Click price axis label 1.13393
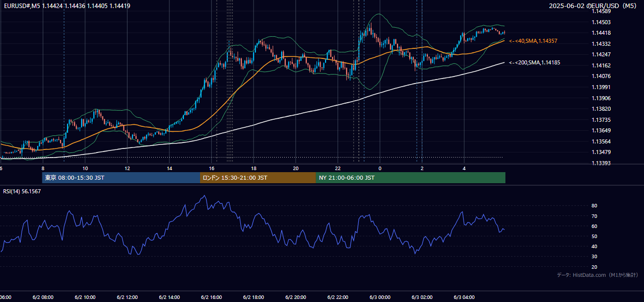Image resolution: width=644 pixels, height=302 pixels. [x=601, y=163]
